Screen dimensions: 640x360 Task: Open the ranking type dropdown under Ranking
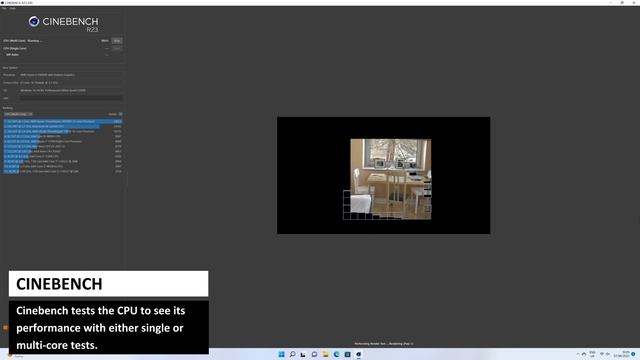[18, 114]
